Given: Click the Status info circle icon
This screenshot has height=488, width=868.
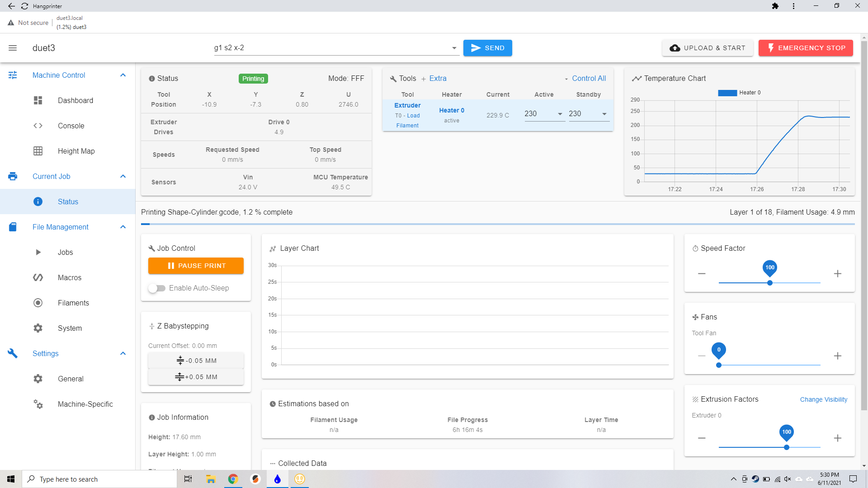Looking at the screenshot, I should click(38, 202).
